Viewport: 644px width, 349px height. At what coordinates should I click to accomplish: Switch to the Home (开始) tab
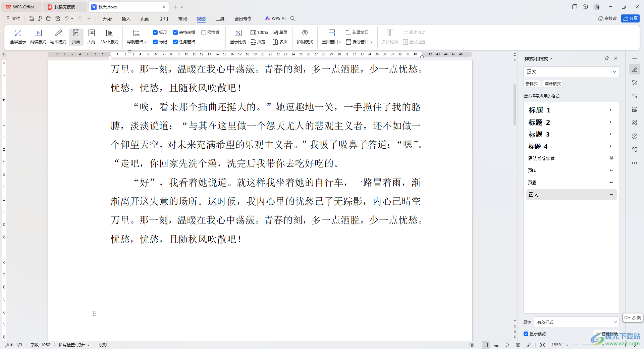tap(107, 19)
